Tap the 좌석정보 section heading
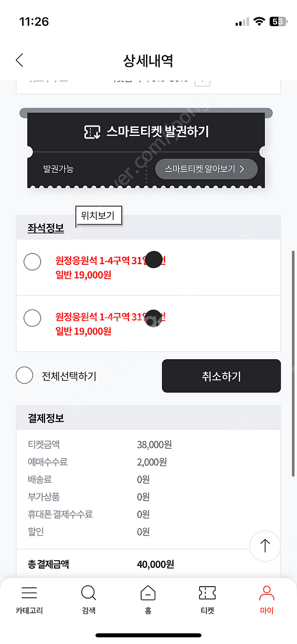This screenshot has width=297, height=644. click(x=46, y=228)
